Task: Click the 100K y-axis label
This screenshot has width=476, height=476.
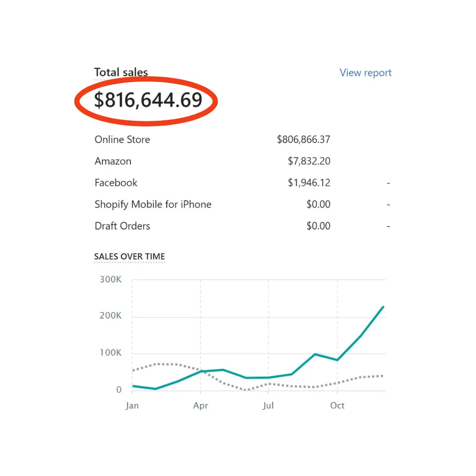Action: click(x=111, y=353)
